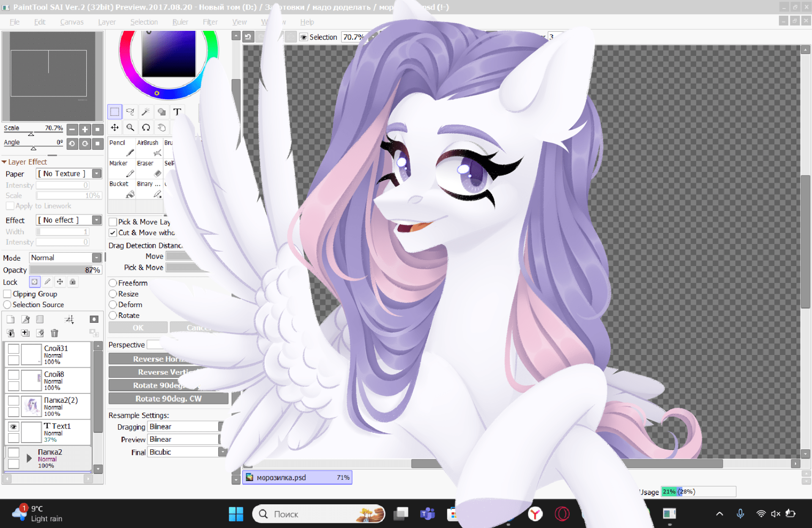Hide the Text1 layer eye icon
The height and width of the screenshot is (528, 812).
14,426
